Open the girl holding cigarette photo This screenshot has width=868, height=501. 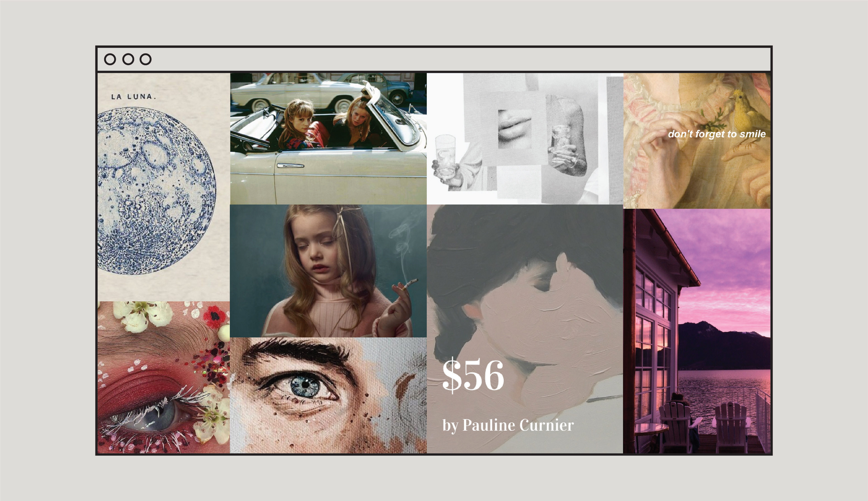[328, 271]
